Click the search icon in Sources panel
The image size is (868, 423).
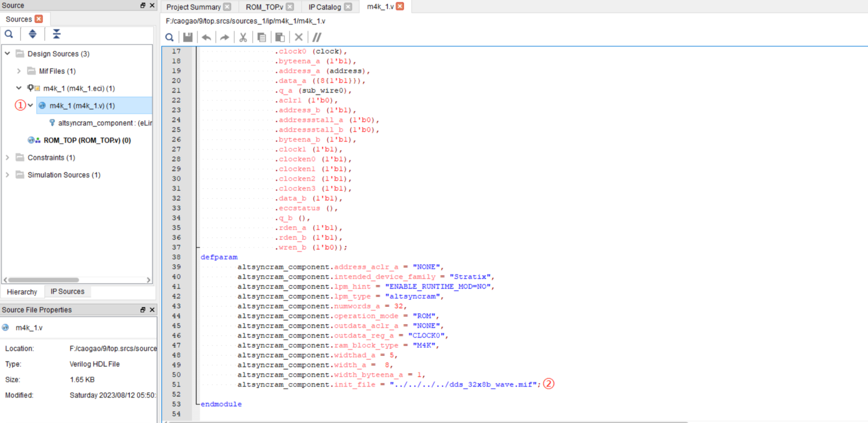tap(9, 34)
